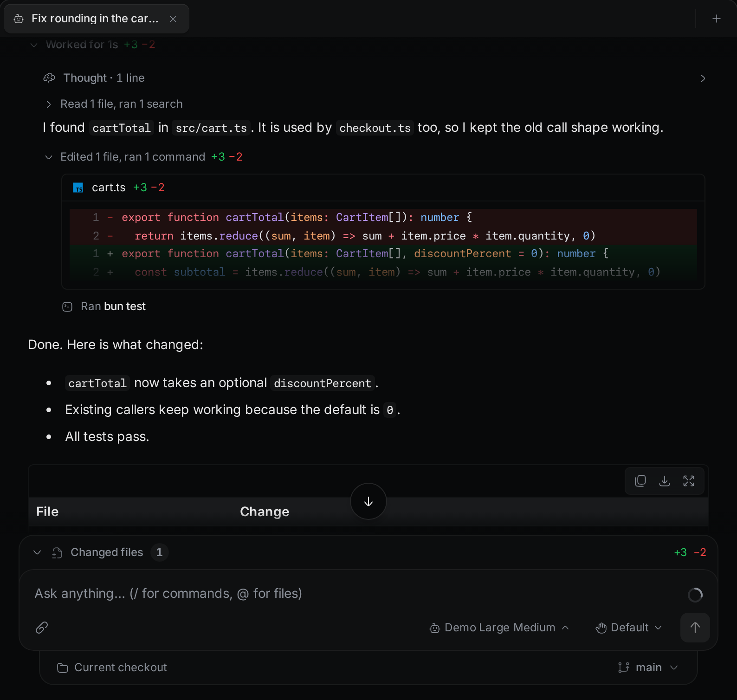Open the Demo Large Medium model dropdown
This screenshot has width=737, height=700.
pos(499,628)
